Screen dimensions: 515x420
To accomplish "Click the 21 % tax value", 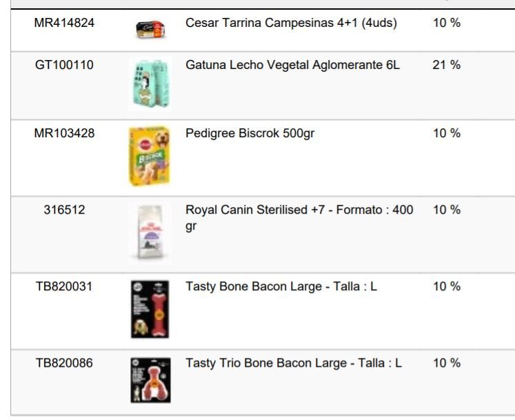I will click(446, 65).
